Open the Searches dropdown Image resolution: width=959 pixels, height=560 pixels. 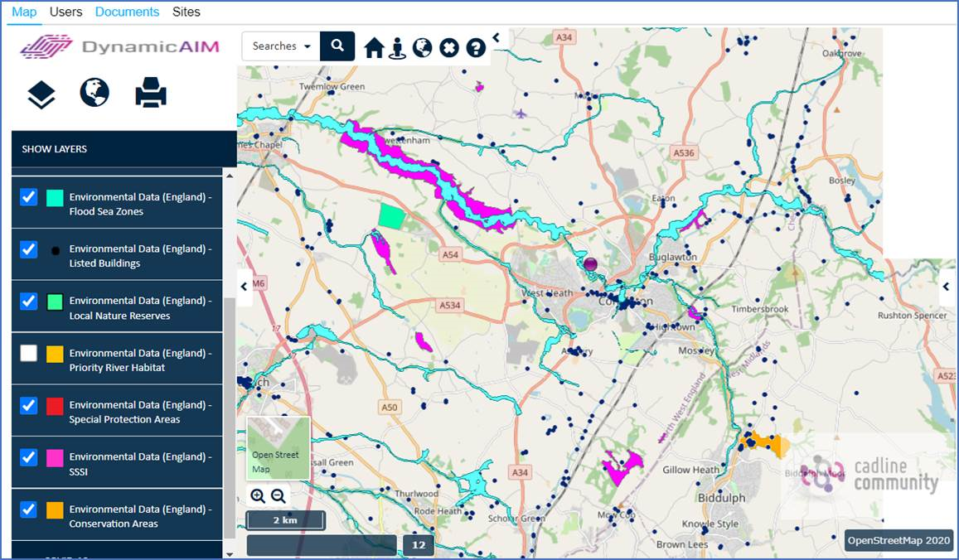point(281,46)
